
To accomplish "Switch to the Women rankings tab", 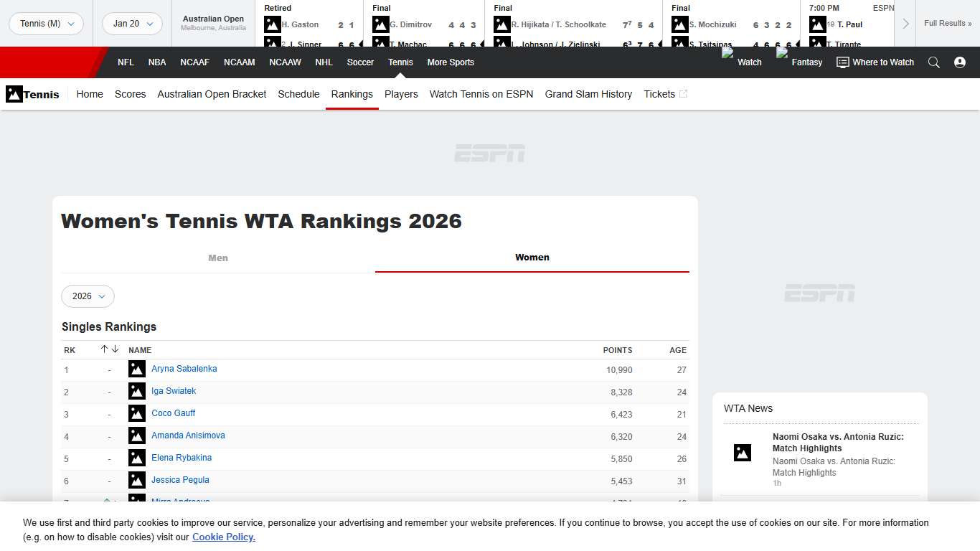I will 532,258.
